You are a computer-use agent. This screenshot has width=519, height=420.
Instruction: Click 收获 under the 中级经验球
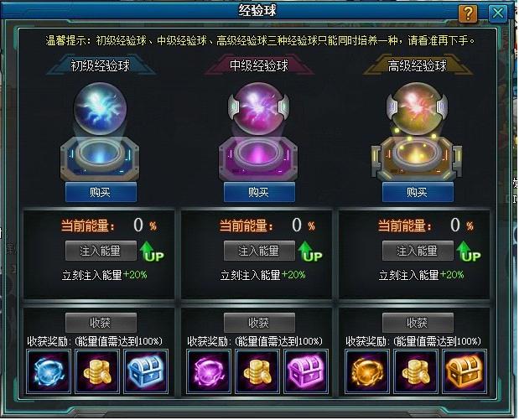click(x=259, y=323)
